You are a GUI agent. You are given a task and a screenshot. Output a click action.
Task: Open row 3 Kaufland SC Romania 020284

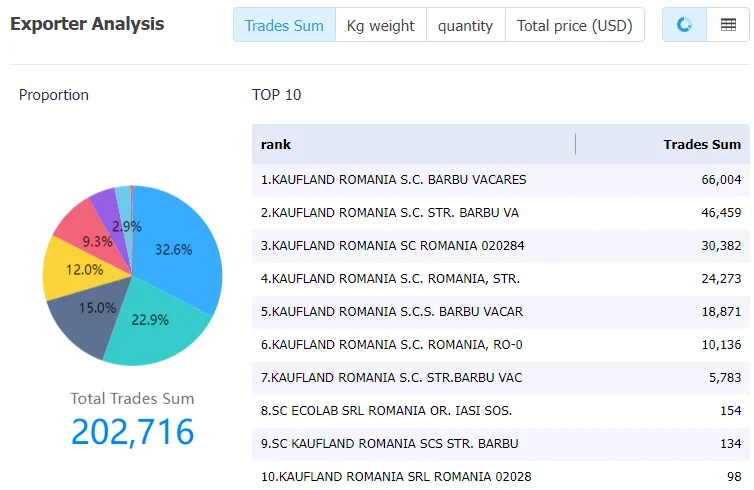[501, 246]
